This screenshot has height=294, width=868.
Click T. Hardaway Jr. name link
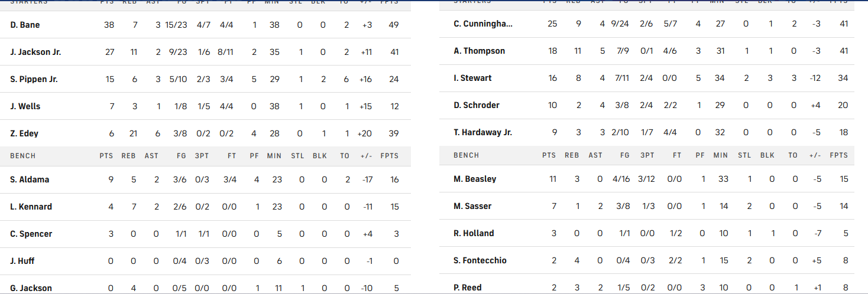pyautogui.click(x=482, y=132)
